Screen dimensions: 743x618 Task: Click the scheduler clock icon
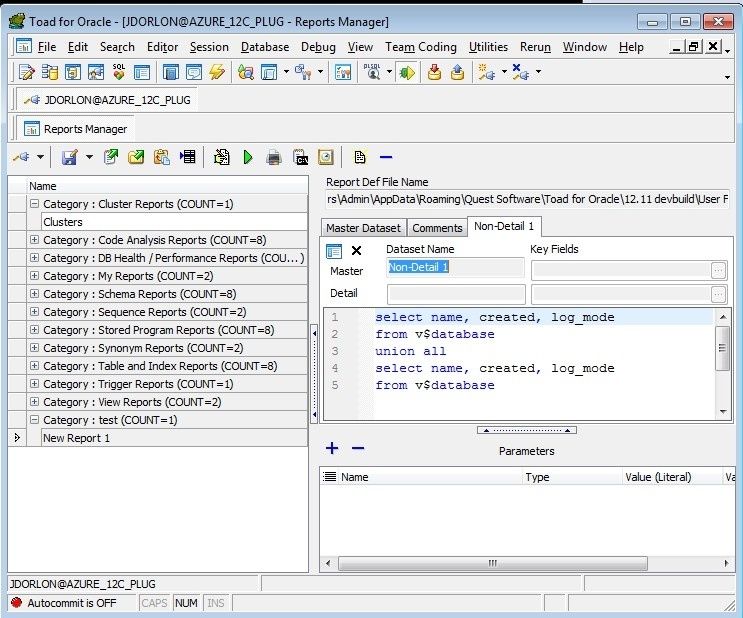tap(326, 157)
